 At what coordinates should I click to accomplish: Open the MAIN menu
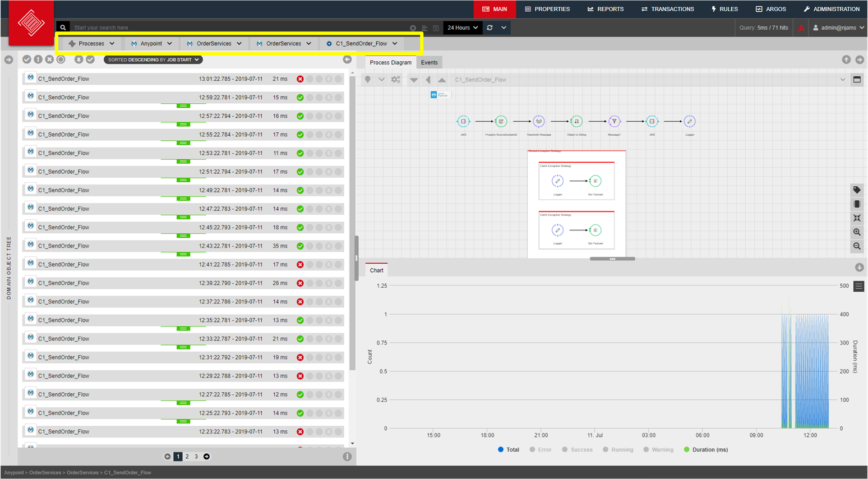pos(495,9)
